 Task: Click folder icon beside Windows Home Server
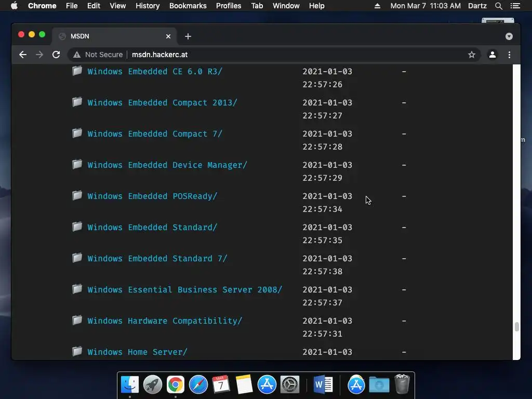[x=77, y=351]
